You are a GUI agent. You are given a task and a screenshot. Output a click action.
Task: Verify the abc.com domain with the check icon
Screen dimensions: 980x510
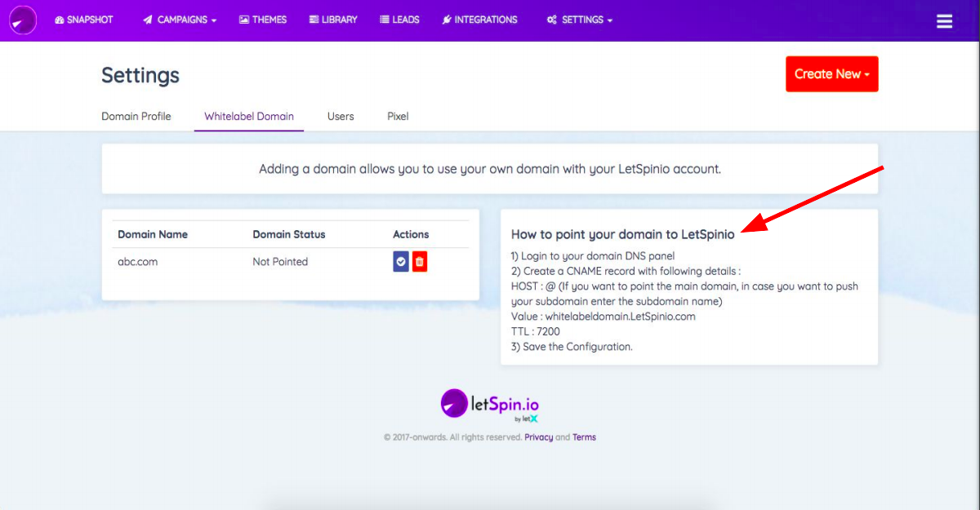point(401,261)
